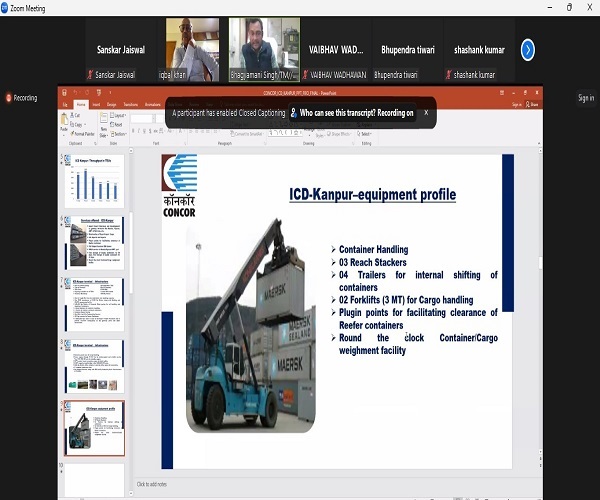Open 'Who can see this transcript?' info
The width and height of the screenshot is (600, 500).
pos(352,113)
